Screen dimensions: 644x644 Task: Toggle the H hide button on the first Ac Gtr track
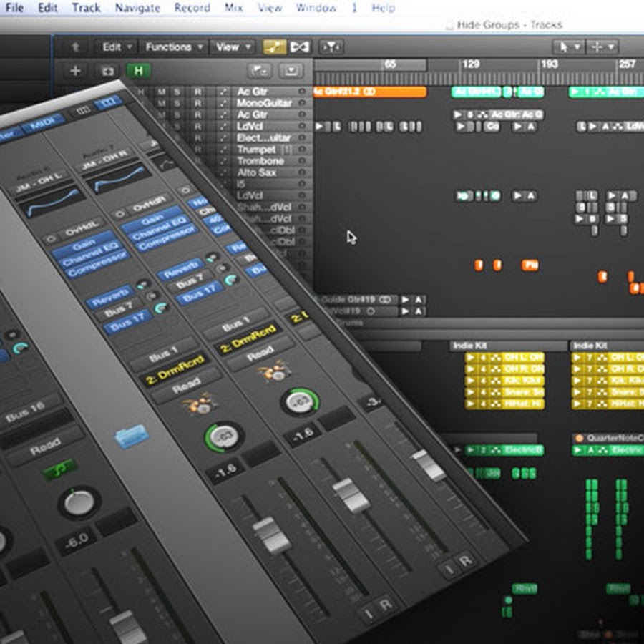(141, 92)
